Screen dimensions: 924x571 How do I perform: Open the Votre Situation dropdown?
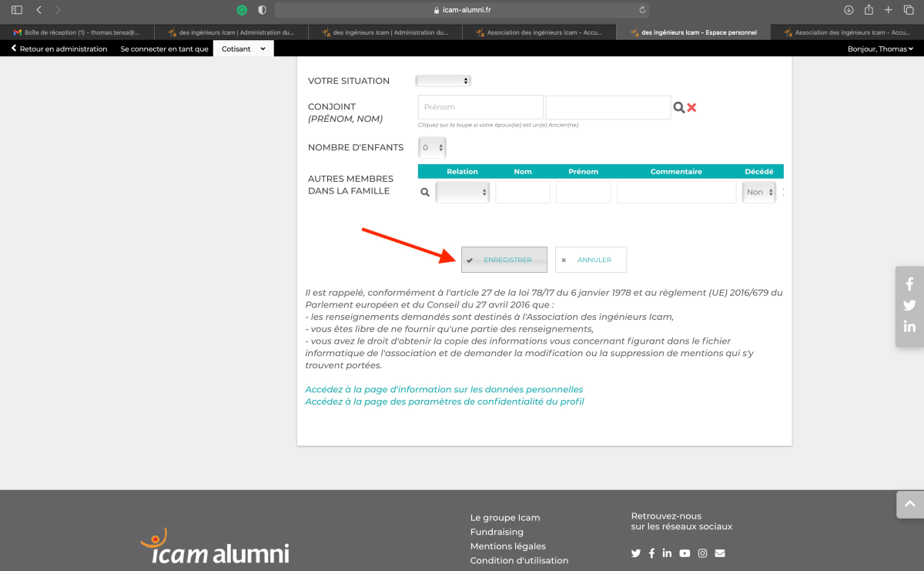443,81
